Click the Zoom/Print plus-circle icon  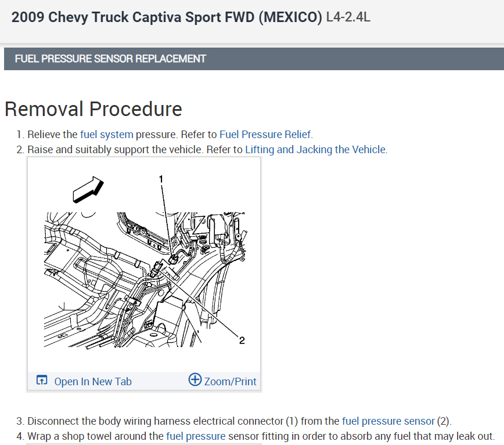pos(195,379)
